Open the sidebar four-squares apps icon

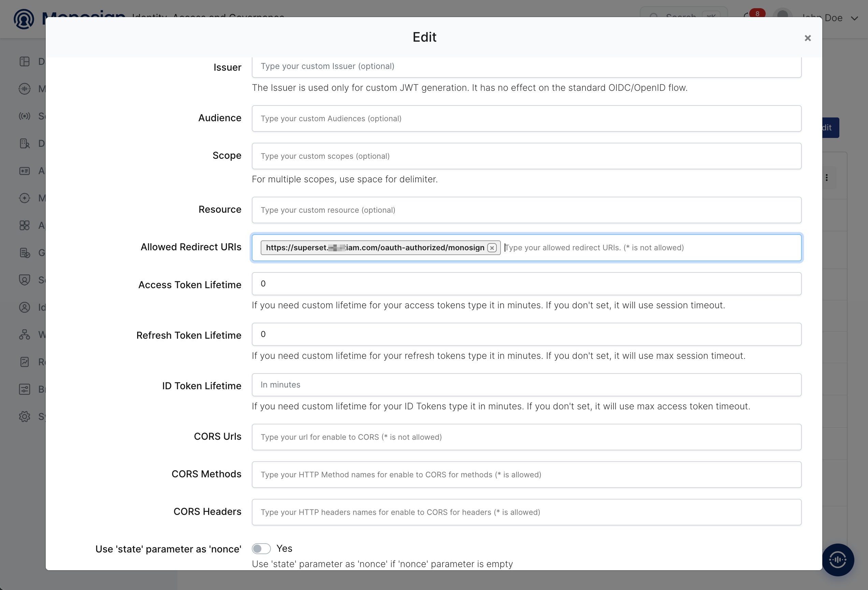[x=25, y=225]
